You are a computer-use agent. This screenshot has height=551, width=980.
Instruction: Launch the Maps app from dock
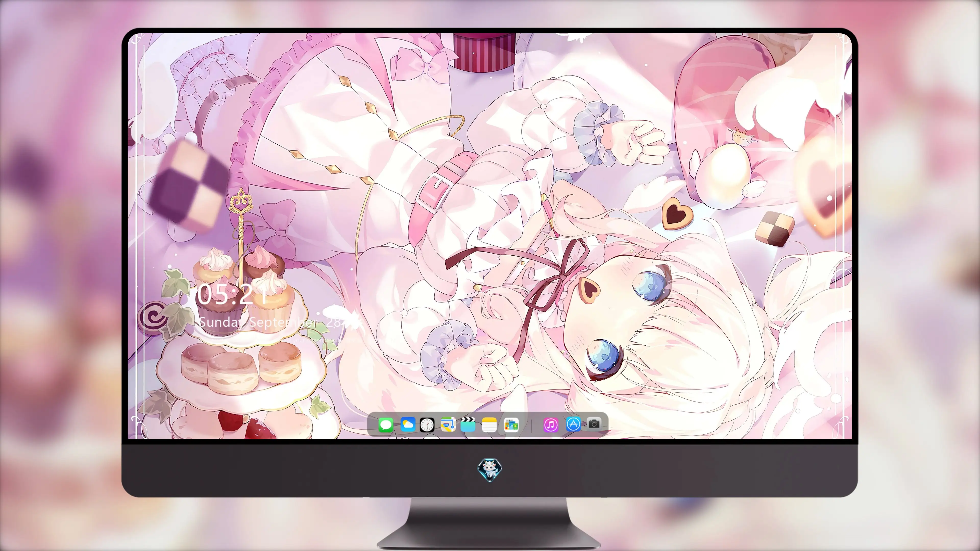[x=448, y=424]
